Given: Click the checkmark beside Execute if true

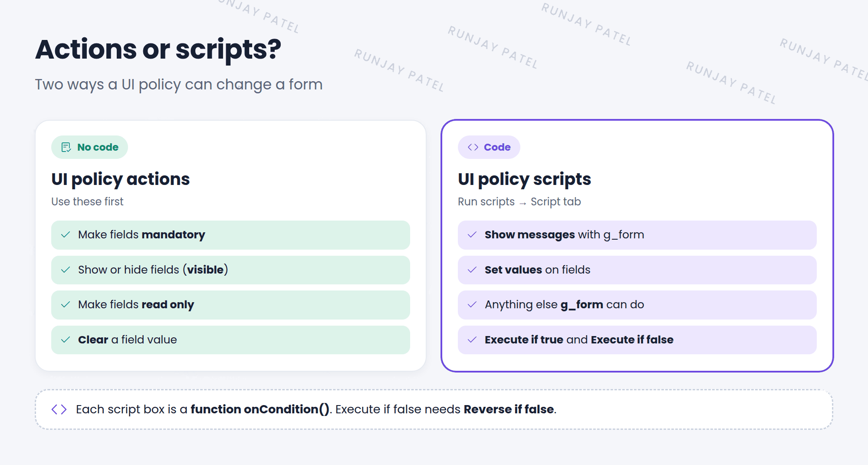Looking at the screenshot, I should [472, 340].
